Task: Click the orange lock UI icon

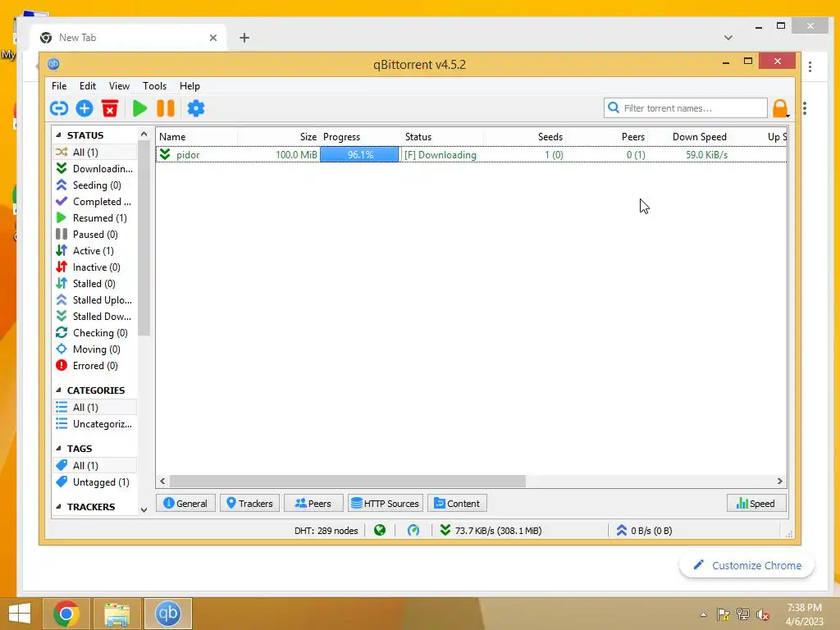Action: point(779,108)
